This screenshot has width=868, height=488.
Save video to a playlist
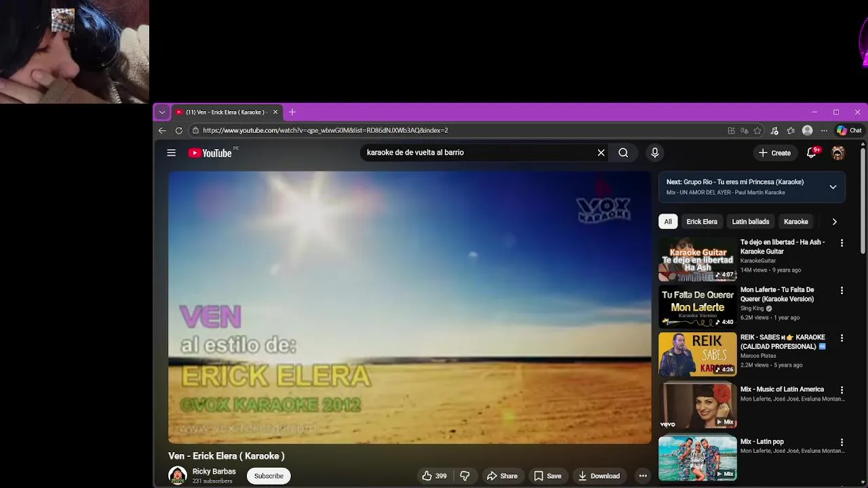[547, 476]
